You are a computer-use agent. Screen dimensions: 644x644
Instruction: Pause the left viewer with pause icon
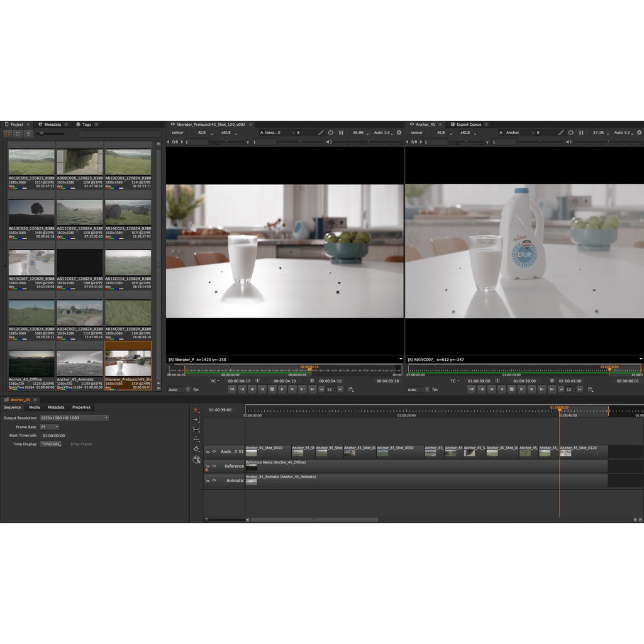pos(341,133)
